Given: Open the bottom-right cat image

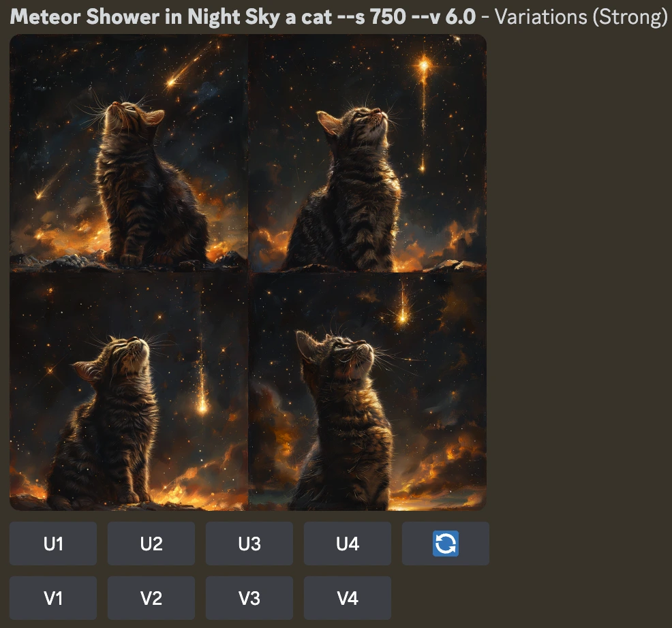Looking at the screenshot, I should coord(367,391).
